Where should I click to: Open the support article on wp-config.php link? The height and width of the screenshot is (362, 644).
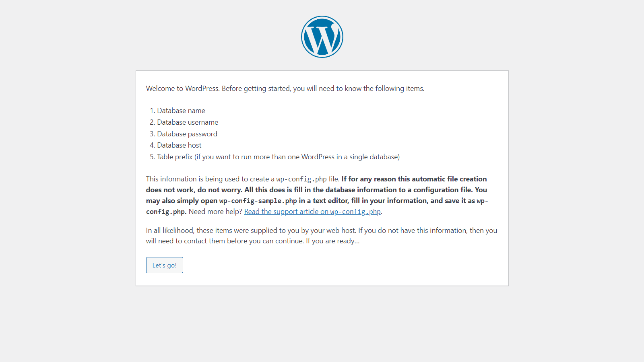(x=312, y=212)
